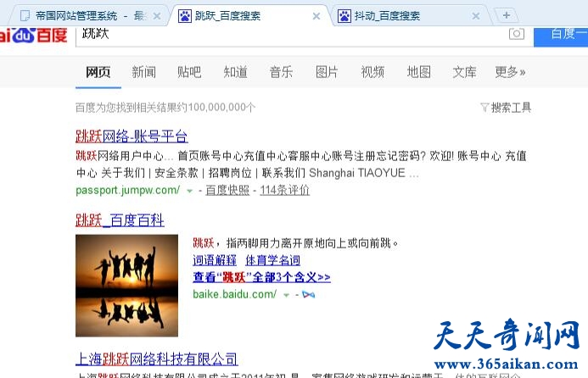
Task: Open a new browser tab
Action: [507, 15]
